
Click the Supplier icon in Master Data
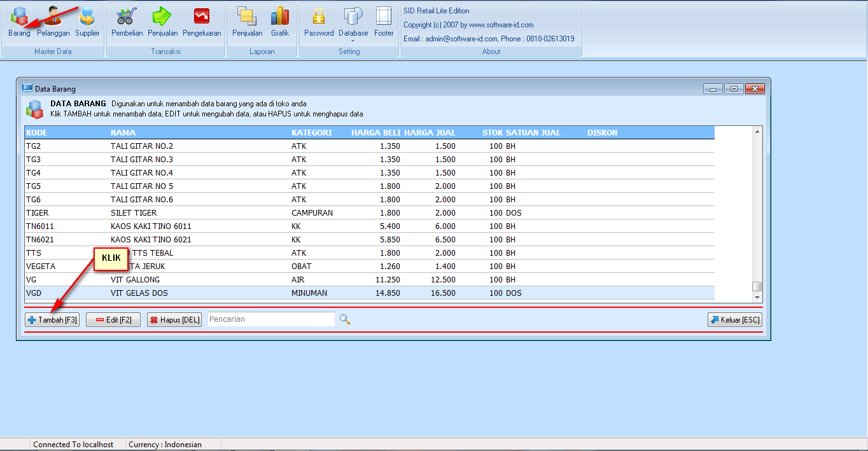point(87,22)
